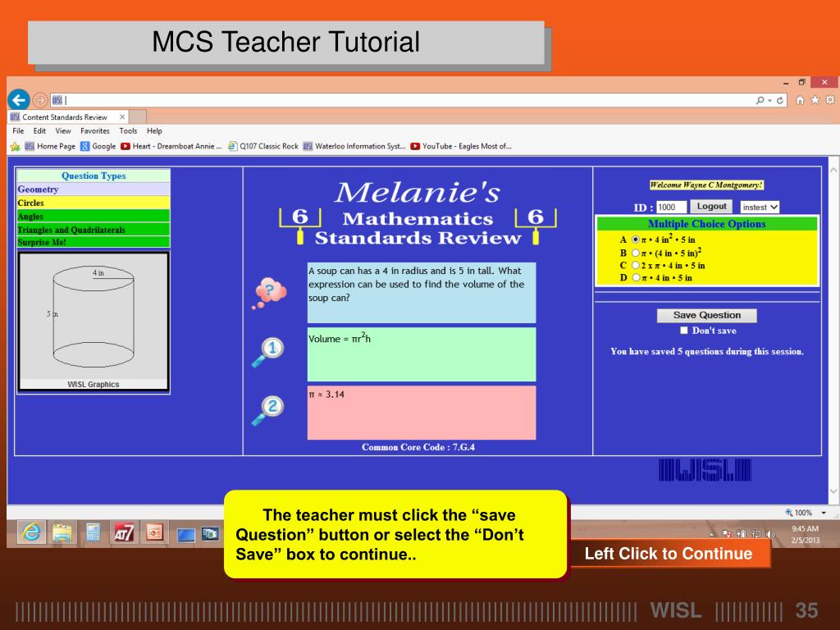Click the volume speaker tray icon
Image resolution: width=840 pixels, height=630 pixels.
point(770,533)
